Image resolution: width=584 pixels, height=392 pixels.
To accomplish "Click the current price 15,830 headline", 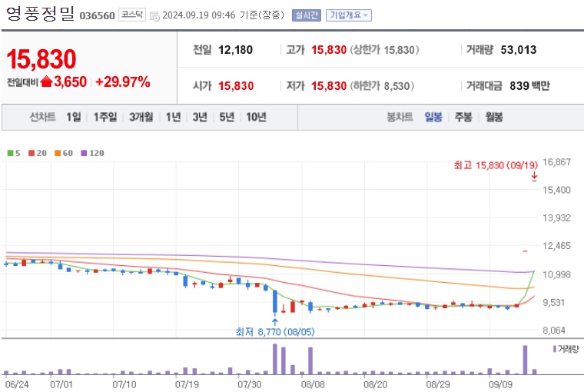I will [x=41, y=59].
